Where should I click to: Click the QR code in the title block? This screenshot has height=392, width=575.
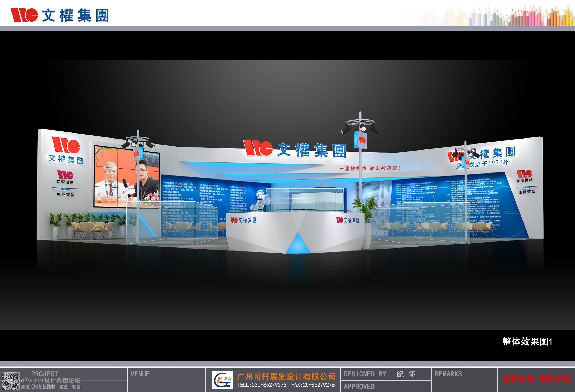10,381
